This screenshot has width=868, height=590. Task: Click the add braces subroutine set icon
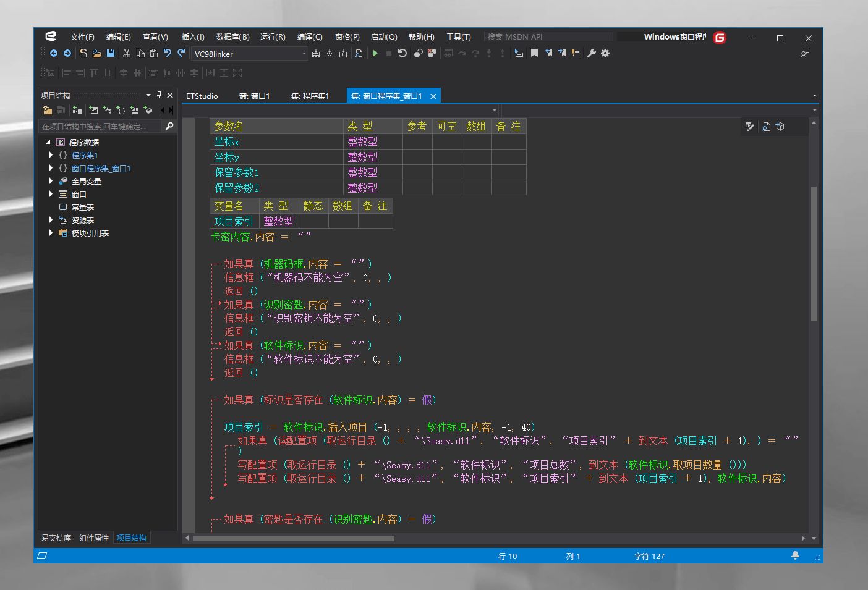121,110
